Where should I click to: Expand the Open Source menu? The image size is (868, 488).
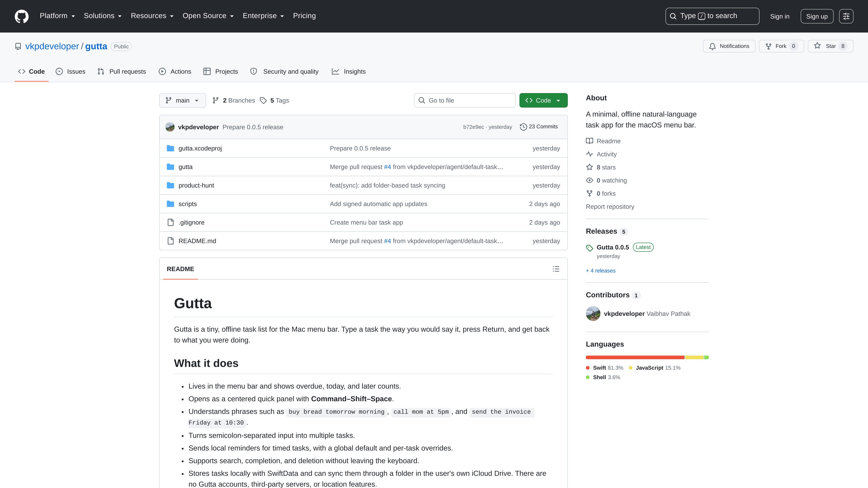point(208,16)
